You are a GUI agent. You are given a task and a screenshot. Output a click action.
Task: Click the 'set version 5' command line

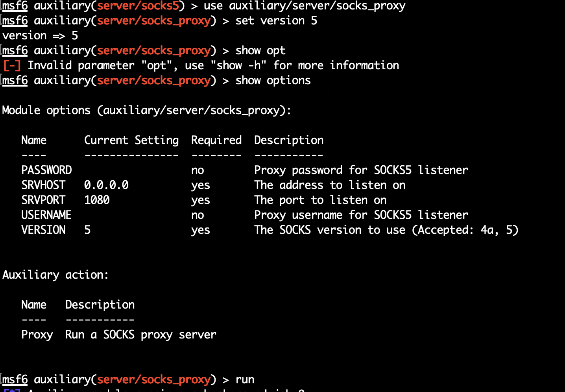click(x=275, y=20)
